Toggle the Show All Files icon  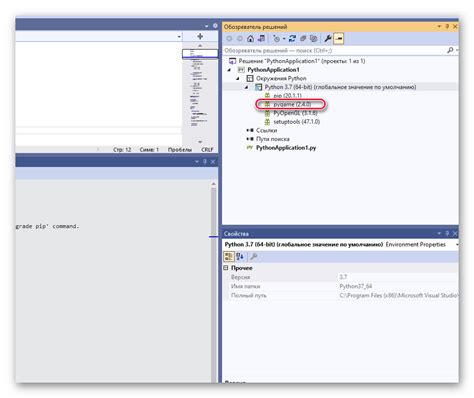click(x=314, y=39)
